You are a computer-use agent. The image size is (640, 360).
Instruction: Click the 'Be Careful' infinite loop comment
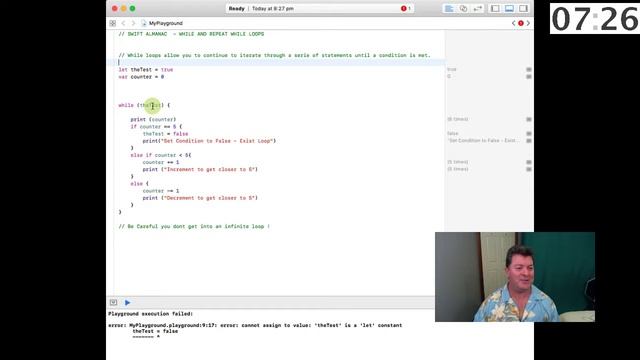coord(194,227)
